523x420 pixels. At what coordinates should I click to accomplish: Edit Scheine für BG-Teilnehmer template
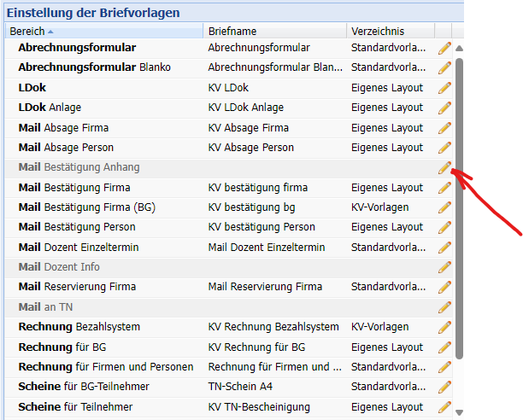[444, 387]
